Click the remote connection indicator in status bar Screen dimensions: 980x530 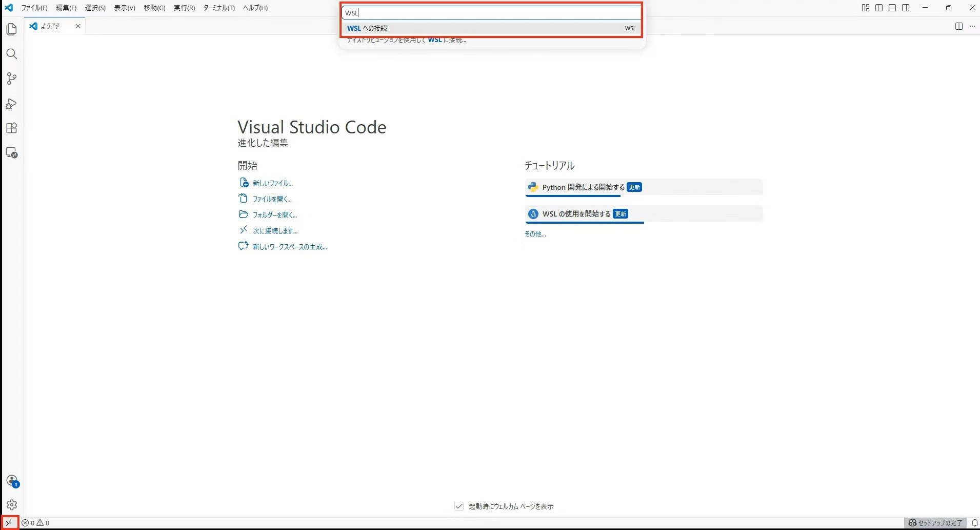pyautogui.click(x=9, y=523)
